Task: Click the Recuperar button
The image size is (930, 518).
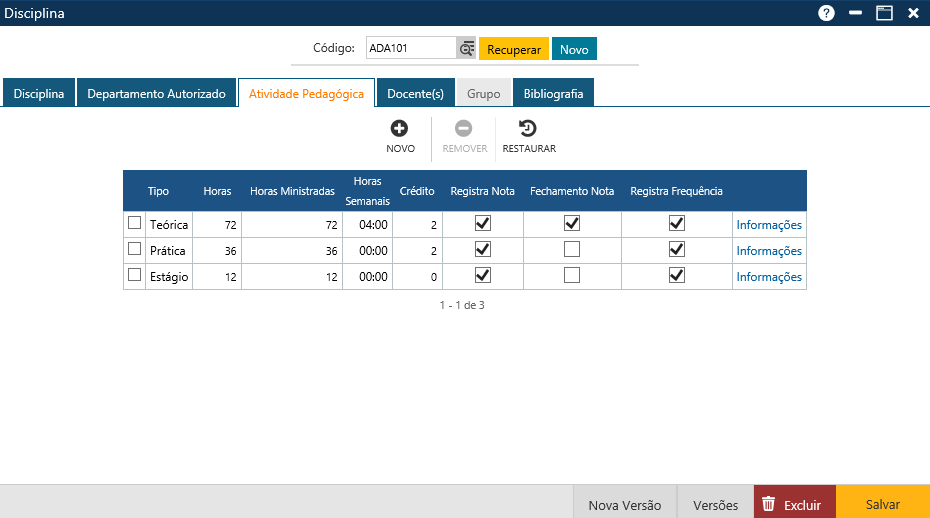Action: [x=514, y=49]
